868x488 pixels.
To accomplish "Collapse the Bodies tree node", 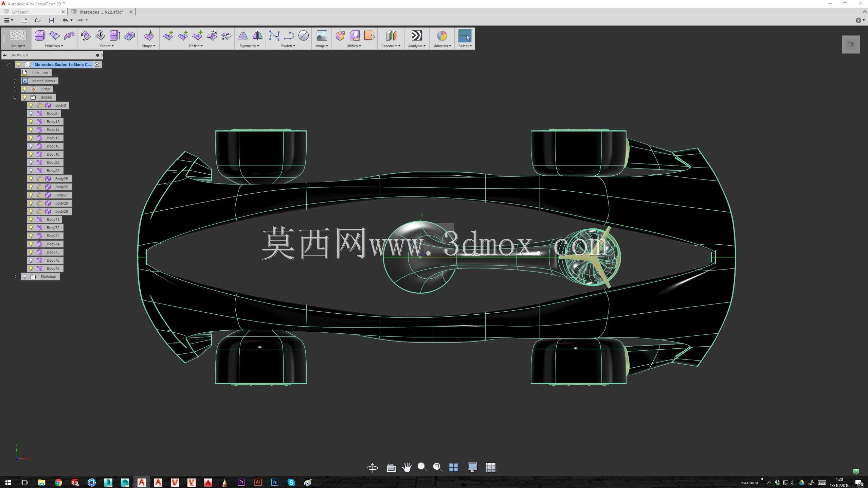I will (15, 97).
